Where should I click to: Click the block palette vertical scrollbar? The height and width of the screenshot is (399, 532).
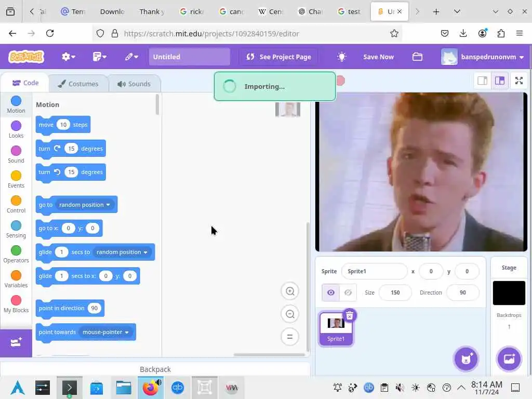pos(157,104)
